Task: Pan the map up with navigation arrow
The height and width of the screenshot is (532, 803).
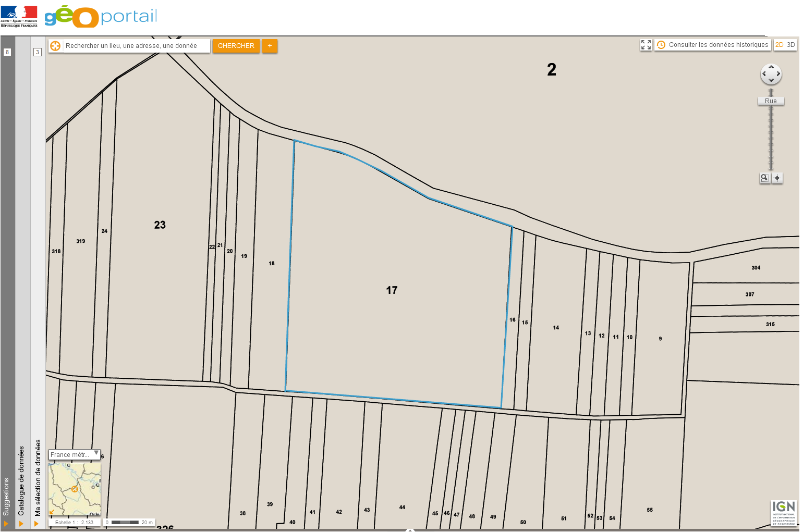Action: point(771,67)
